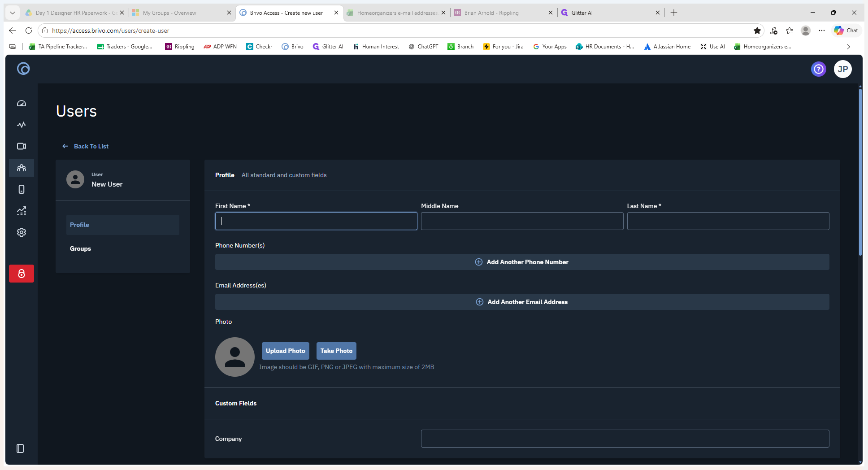Open the Brivo dashboard gauge icon
This screenshot has height=470, width=868.
pos(22,103)
